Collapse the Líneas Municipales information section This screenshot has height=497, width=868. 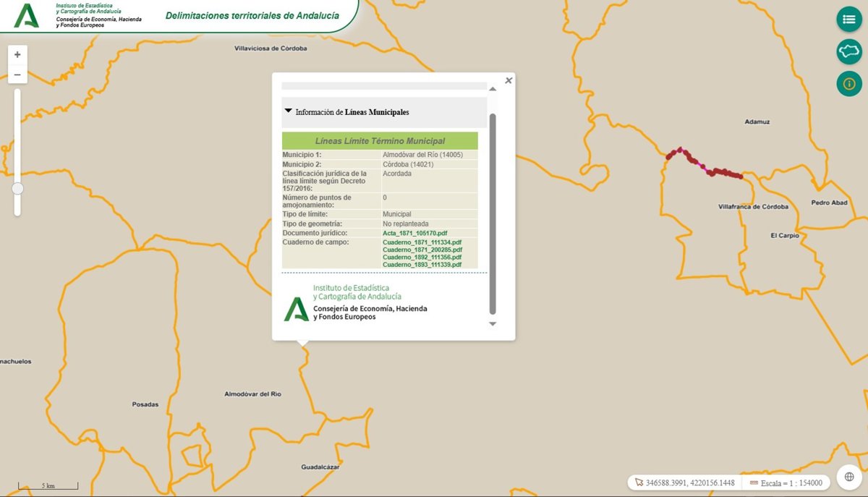pos(289,111)
